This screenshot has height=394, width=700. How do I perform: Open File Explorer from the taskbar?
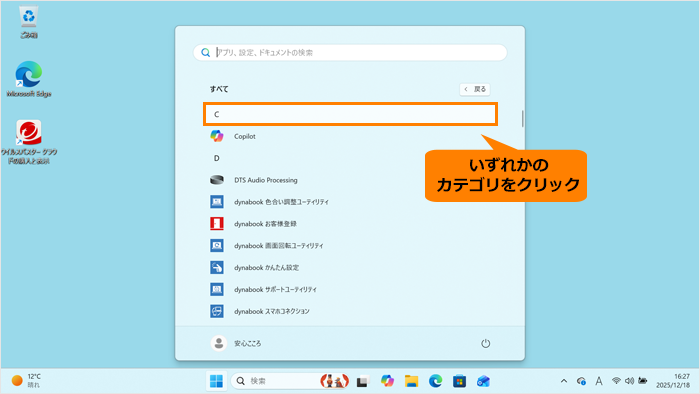(411, 381)
